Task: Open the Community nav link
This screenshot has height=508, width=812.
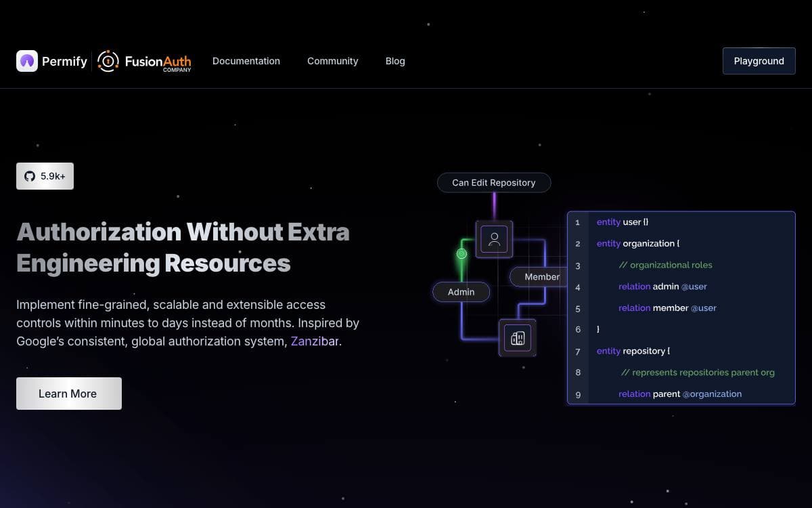Action: [332, 61]
